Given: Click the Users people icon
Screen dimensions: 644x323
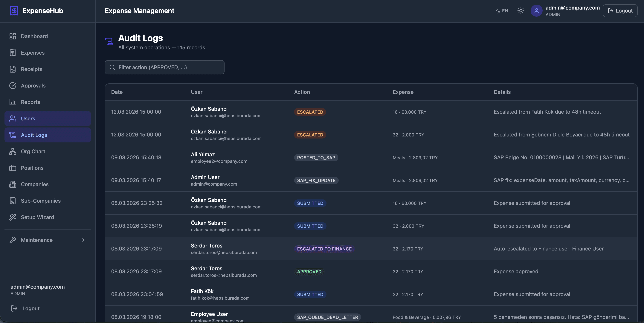Looking at the screenshot, I should point(13,118).
